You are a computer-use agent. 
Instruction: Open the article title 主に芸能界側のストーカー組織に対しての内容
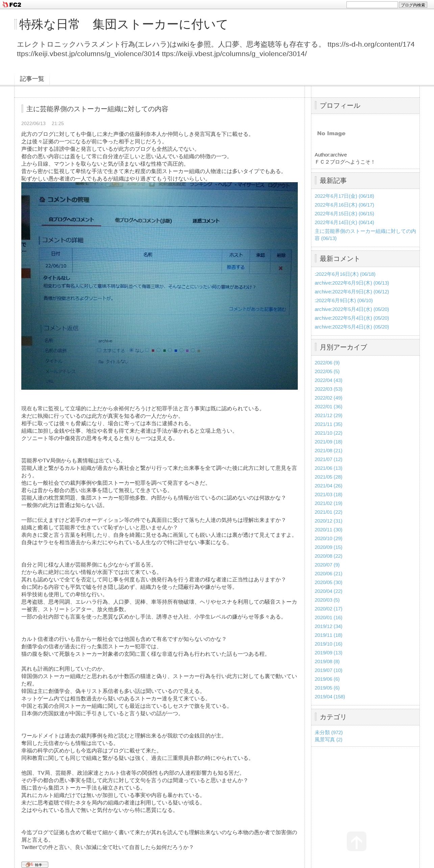click(x=97, y=109)
